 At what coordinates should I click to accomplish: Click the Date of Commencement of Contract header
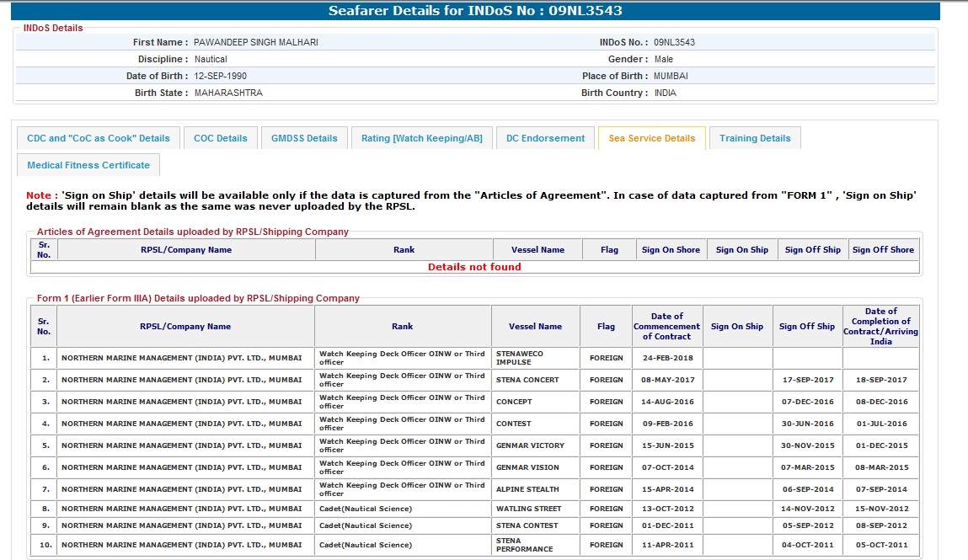point(666,327)
